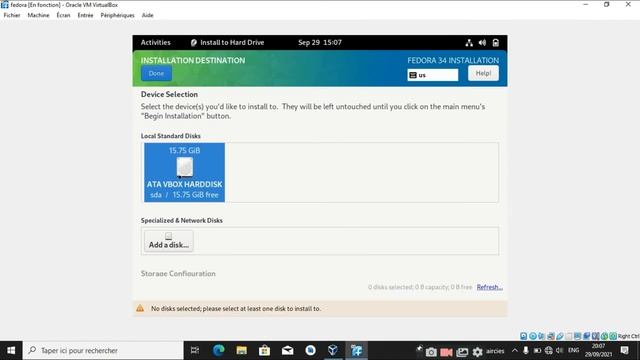Click the image gallery icon in the taskbar
This screenshot has width=640, height=360.
462,352
